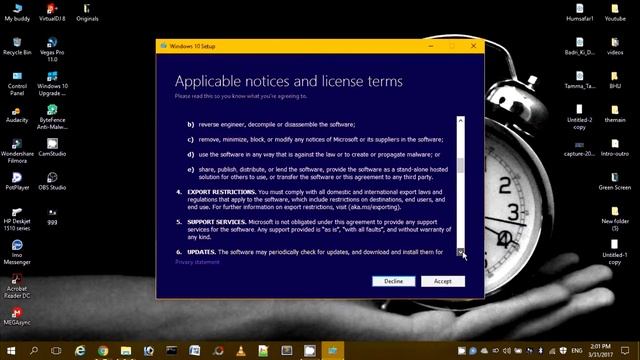The height and width of the screenshot is (360, 640).
Task: Click the license text scroll-down arrow
Action: point(460,252)
